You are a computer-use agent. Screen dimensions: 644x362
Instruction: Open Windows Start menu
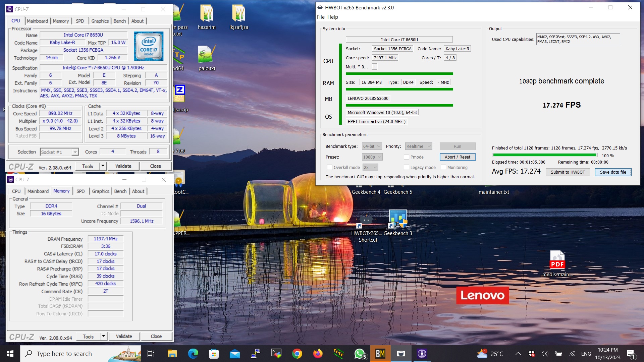[10, 354]
